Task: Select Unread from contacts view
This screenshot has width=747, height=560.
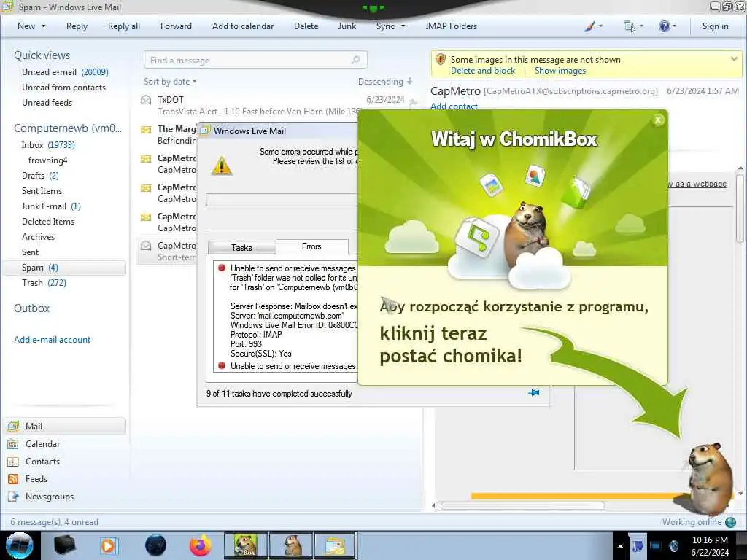Action: coord(64,87)
